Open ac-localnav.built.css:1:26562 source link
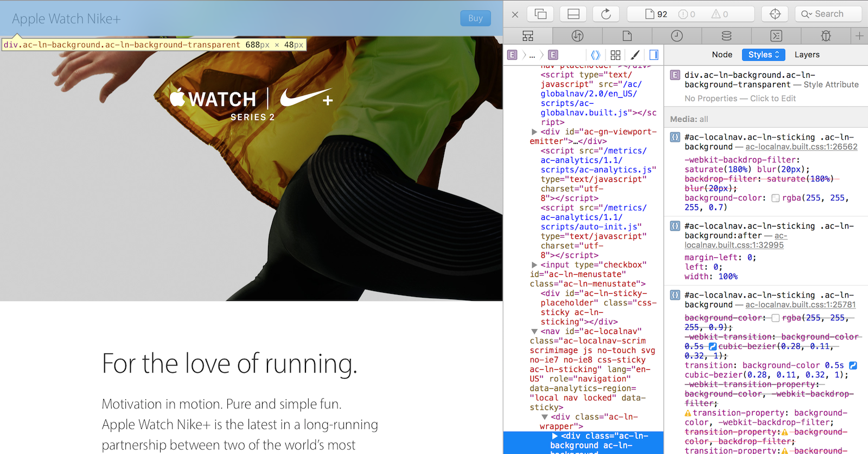The height and width of the screenshot is (454, 868). [801, 147]
